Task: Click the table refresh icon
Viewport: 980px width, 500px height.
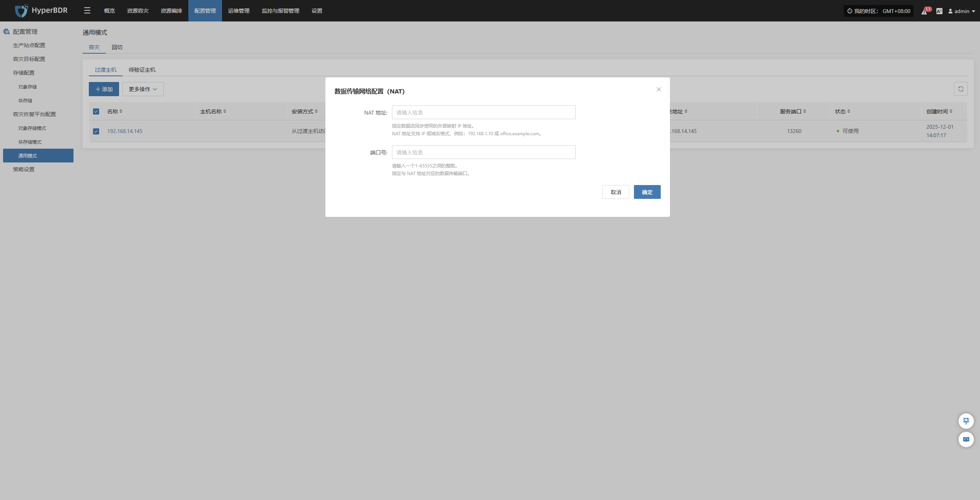Action: point(960,89)
